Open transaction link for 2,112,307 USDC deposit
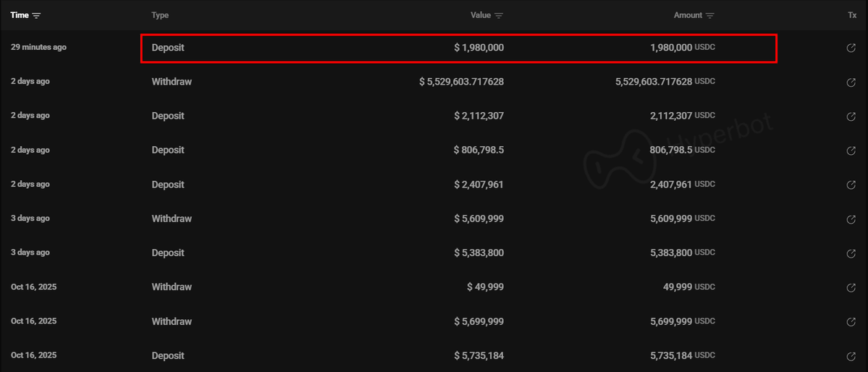The image size is (868, 372). click(x=851, y=117)
